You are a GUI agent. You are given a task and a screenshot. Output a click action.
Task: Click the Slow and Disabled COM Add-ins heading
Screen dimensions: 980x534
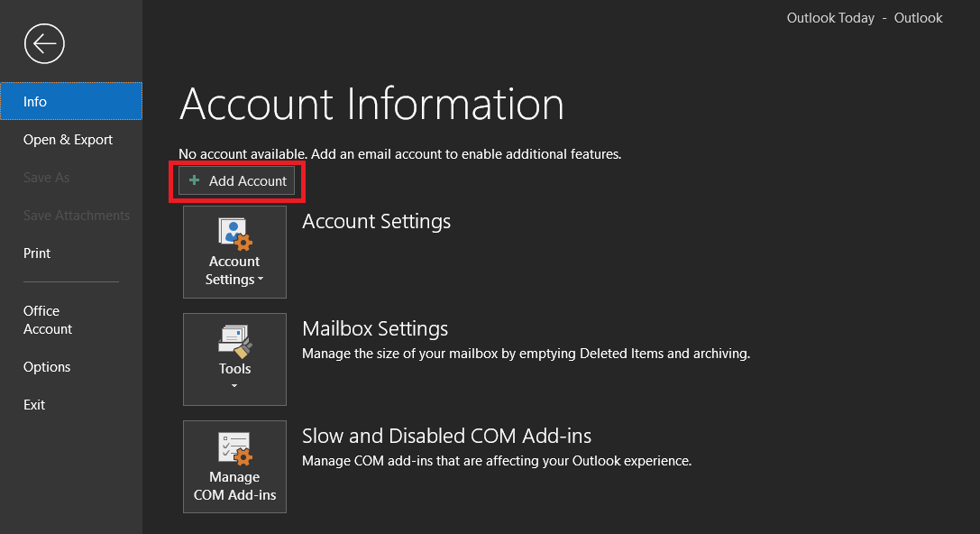pyautogui.click(x=446, y=436)
